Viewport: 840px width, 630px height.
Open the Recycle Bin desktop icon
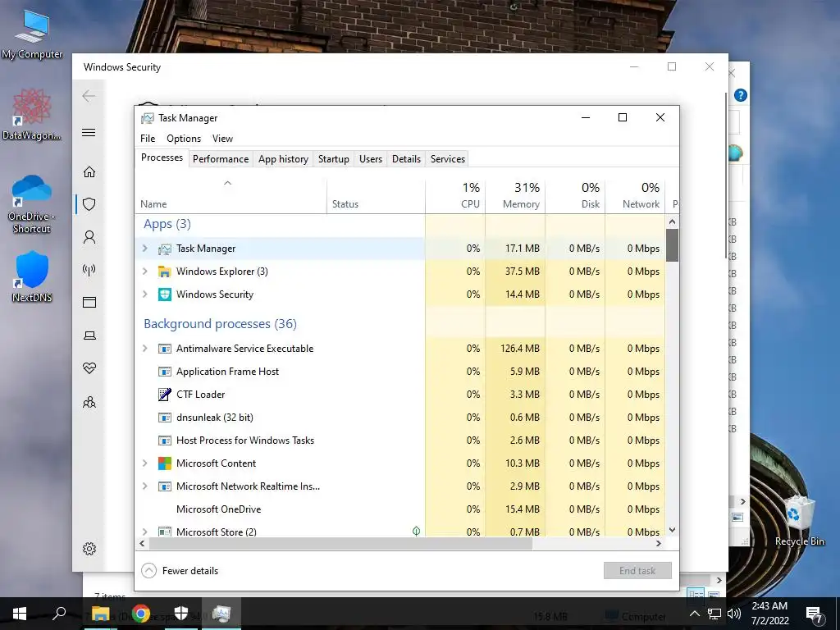click(x=799, y=521)
